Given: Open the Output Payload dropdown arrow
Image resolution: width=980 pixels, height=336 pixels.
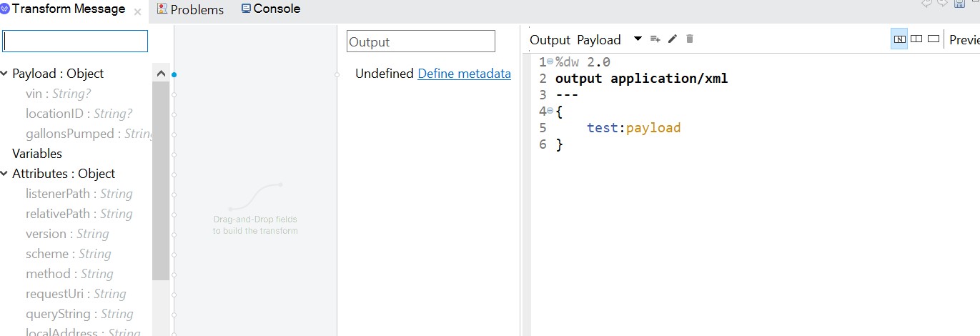Looking at the screenshot, I should (638, 39).
